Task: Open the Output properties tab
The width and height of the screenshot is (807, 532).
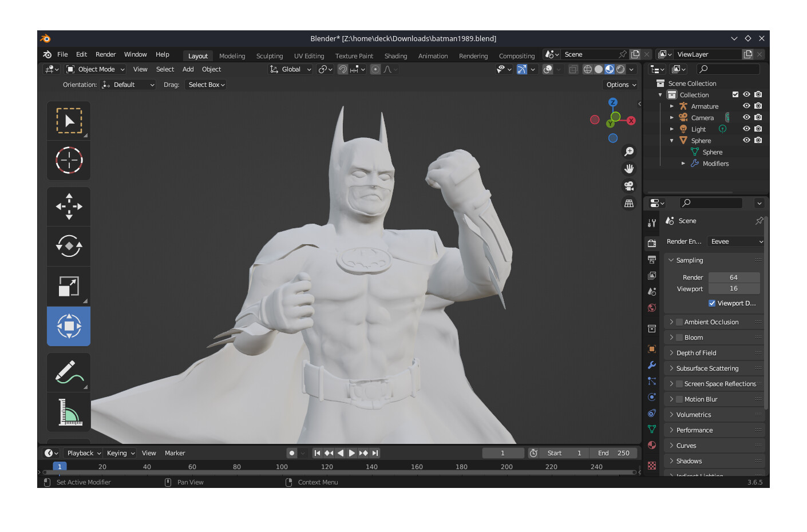Action: click(652, 259)
